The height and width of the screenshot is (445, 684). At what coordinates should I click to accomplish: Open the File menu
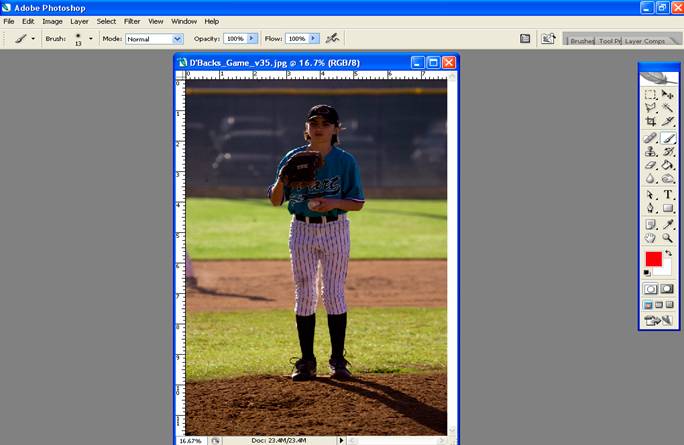click(9, 21)
